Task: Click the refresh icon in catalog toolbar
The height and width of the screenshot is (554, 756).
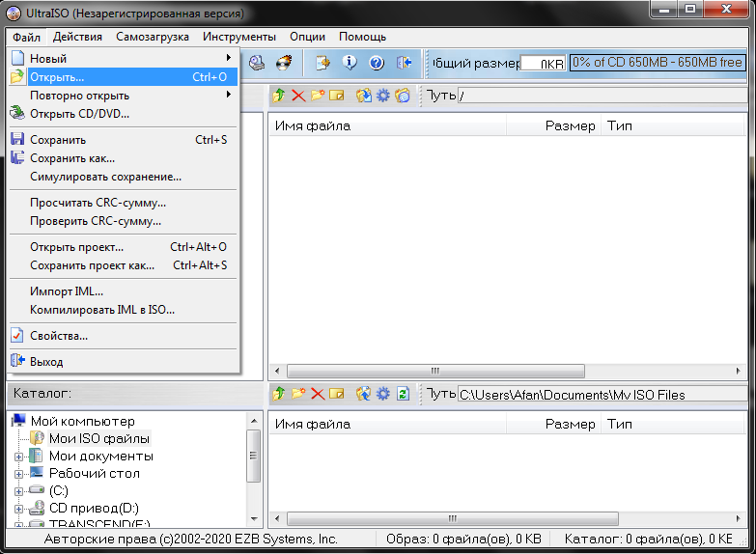Action: pos(403,394)
